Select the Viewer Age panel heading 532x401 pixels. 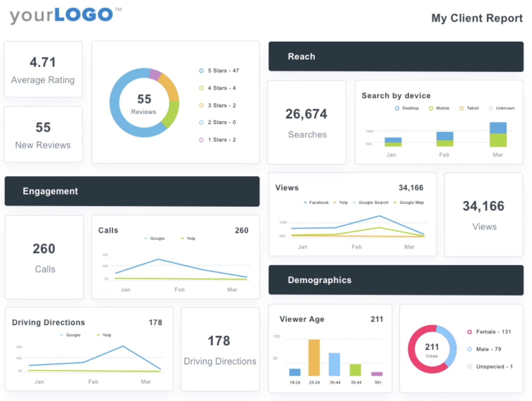pyautogui.click(x=302, y=319)
